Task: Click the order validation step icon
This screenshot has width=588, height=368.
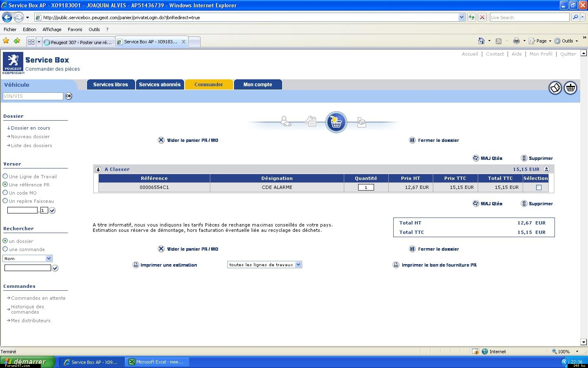Action: [x=361, y=122]
